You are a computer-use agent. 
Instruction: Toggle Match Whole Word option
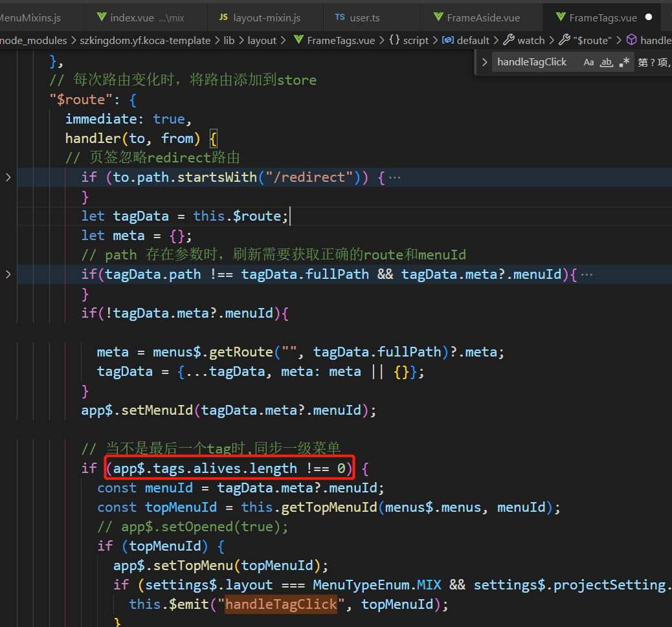click(607, 62)
